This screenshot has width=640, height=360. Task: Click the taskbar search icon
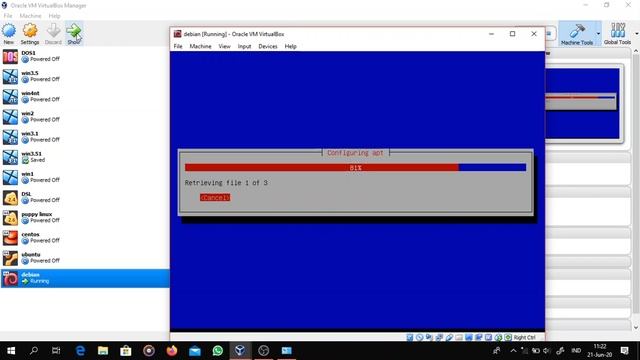coord(34,351)
